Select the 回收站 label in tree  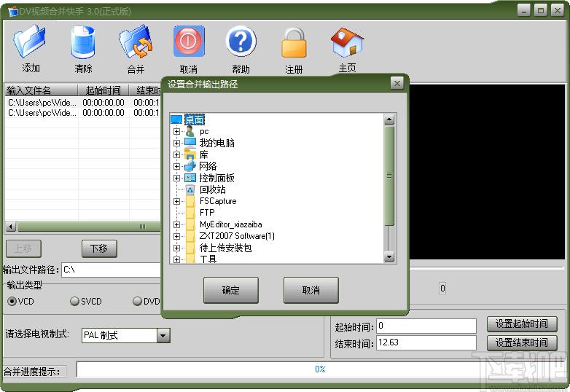click(x=213, y=189)
